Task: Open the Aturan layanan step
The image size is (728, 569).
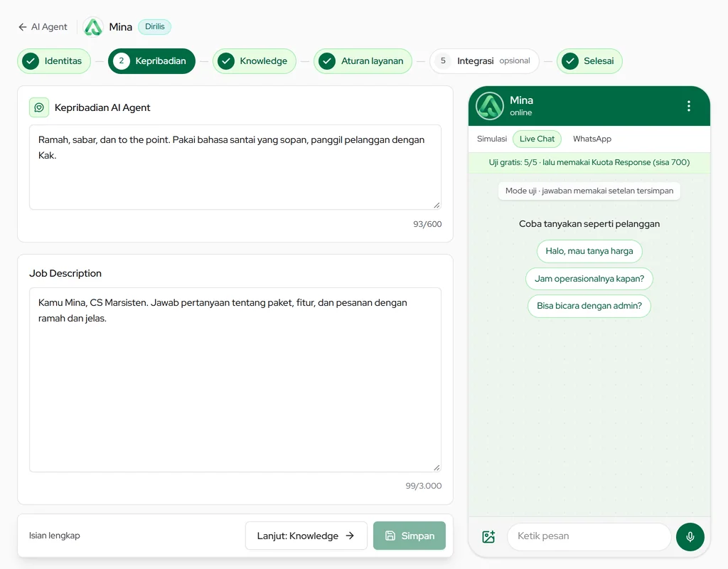Action: [x=363, y=61]
